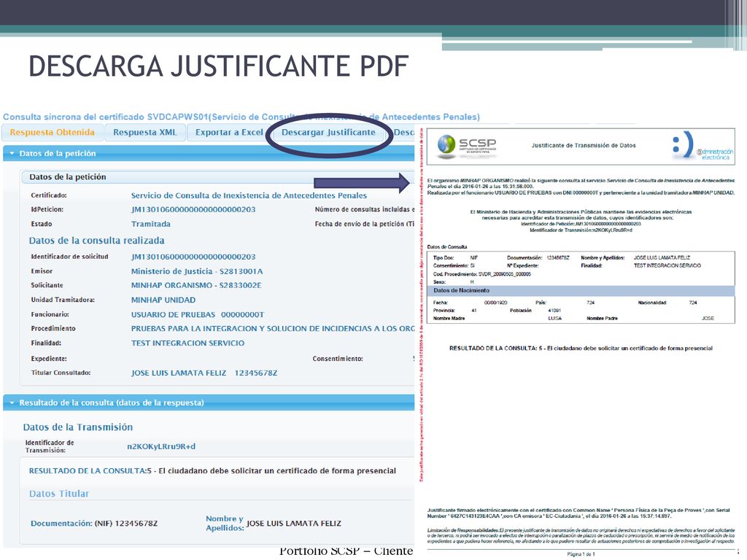Click Funcionario value USUARIO DE PRUEBAS 00000000T
The image size is (747, 560).
(x=198, y=315)
